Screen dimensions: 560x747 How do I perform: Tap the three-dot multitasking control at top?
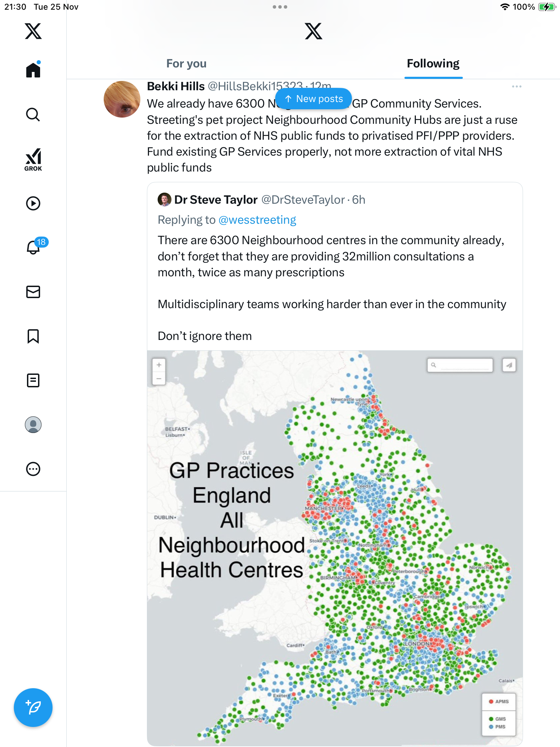click(x=280, y=7)
